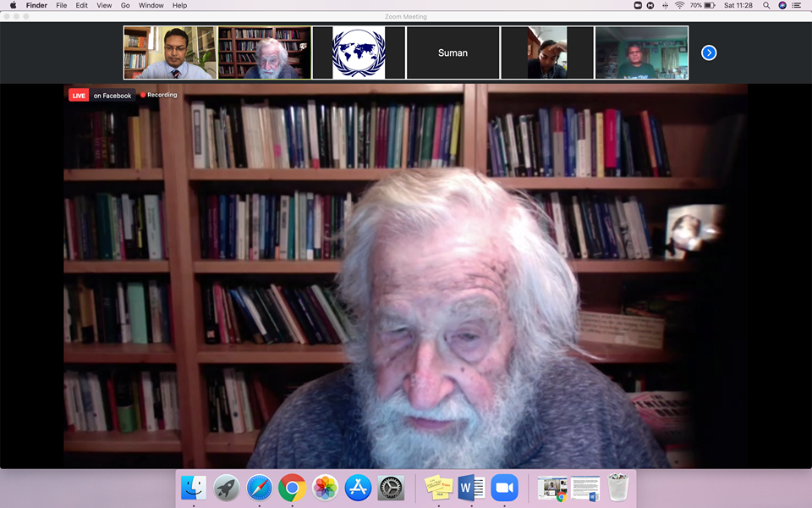
Task: Open Spotlight search magnifier
Action: coord(766,5)
